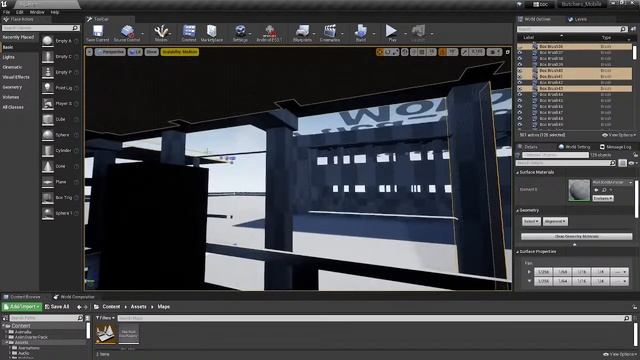The image size is (640, 360).
Task: Open the Blueprints toolbar icon
Action: (x=302, y=31)
